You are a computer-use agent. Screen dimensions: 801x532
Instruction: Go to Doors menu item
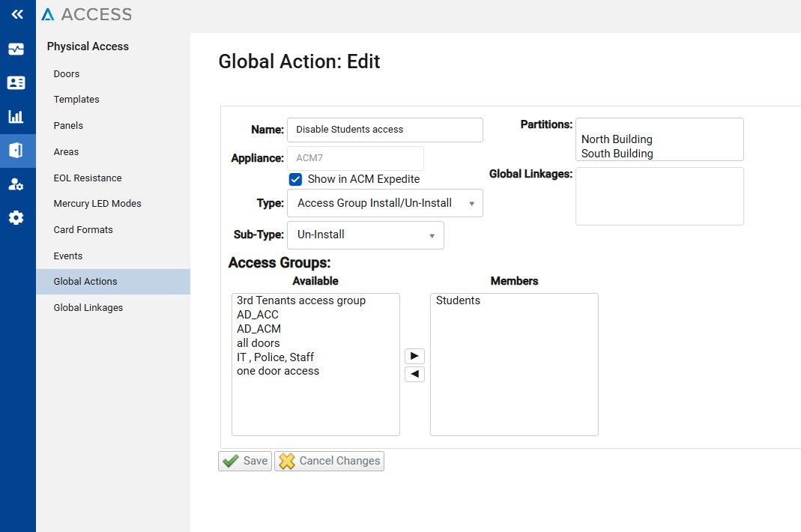click(67, 74)
